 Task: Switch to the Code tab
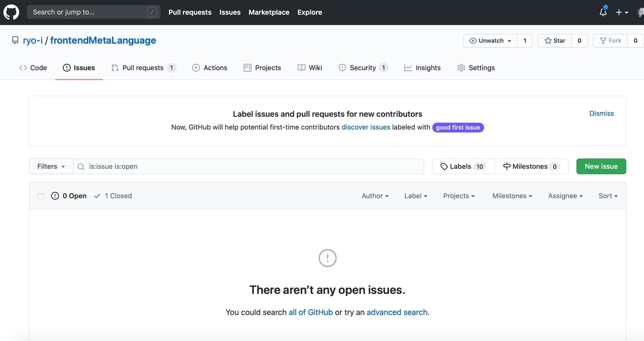[33, 68]
